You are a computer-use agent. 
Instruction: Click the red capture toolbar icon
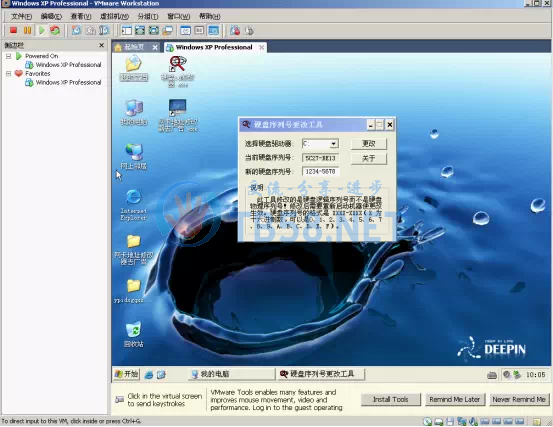pos(235,31)
